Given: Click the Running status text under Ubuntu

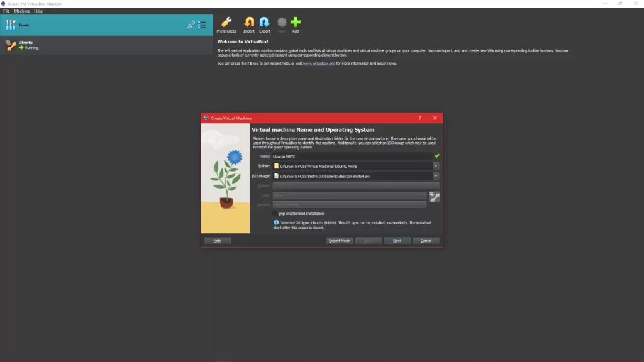Looking at the screenshot, I should 31,48.
